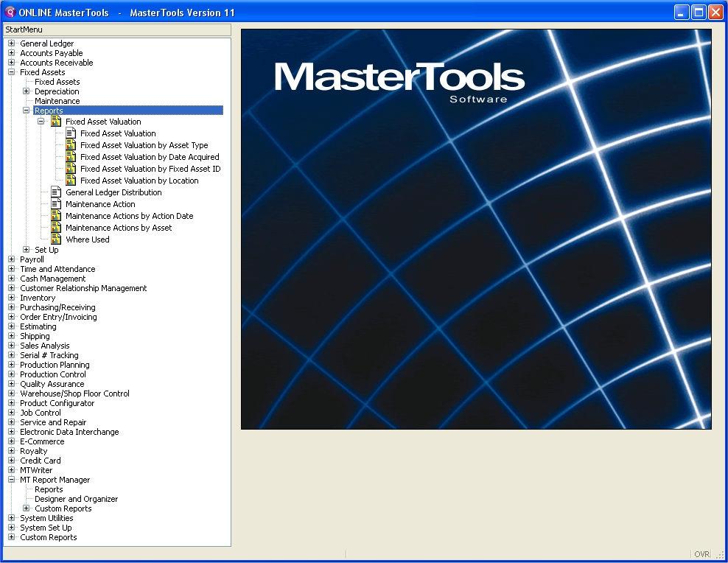Click the Maintenance Actions by Asset icon
728x563 pixels.
point(56,228)
